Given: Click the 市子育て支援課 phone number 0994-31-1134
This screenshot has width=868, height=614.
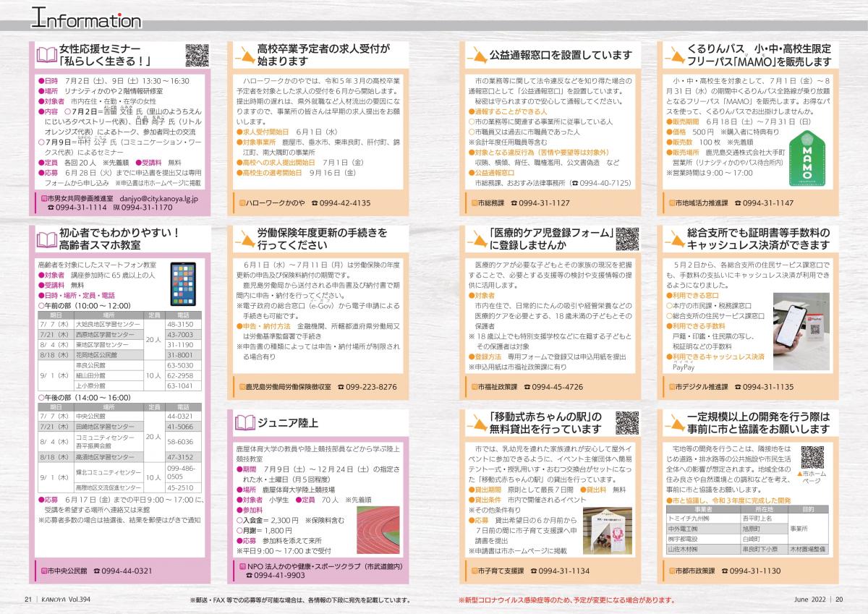Looking at the screenshot, I should (566, 571).
